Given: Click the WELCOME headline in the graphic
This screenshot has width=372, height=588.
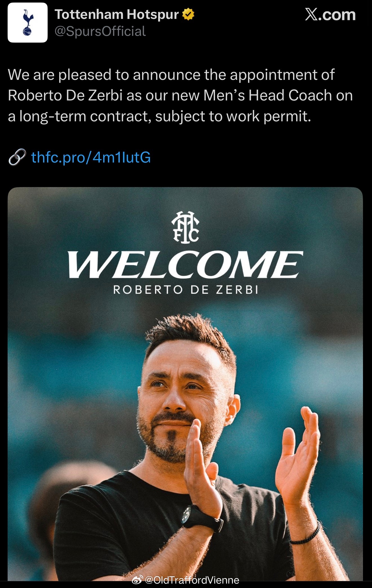Looking at the screenshot, I should [185, 265].
